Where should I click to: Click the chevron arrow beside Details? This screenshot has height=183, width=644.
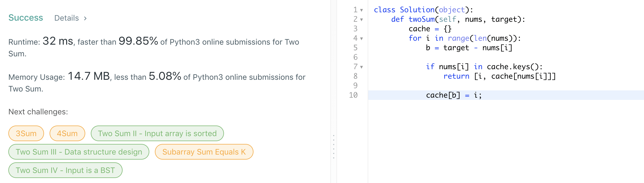pos(85,18)
